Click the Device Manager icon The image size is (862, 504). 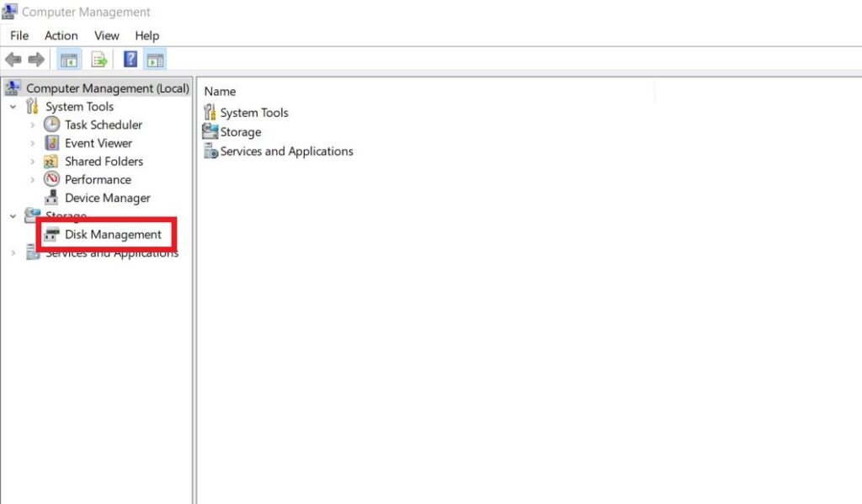[51, 198]
